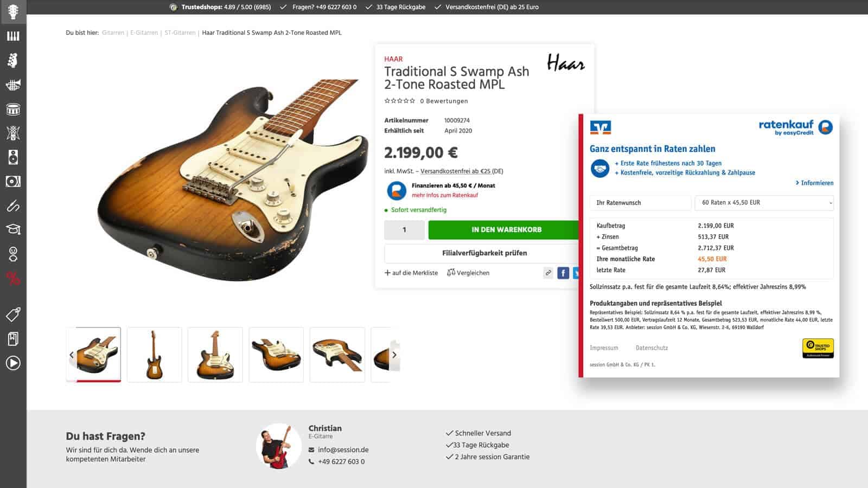Click the quantity input field
868x488 pixels.
point(404,230)
